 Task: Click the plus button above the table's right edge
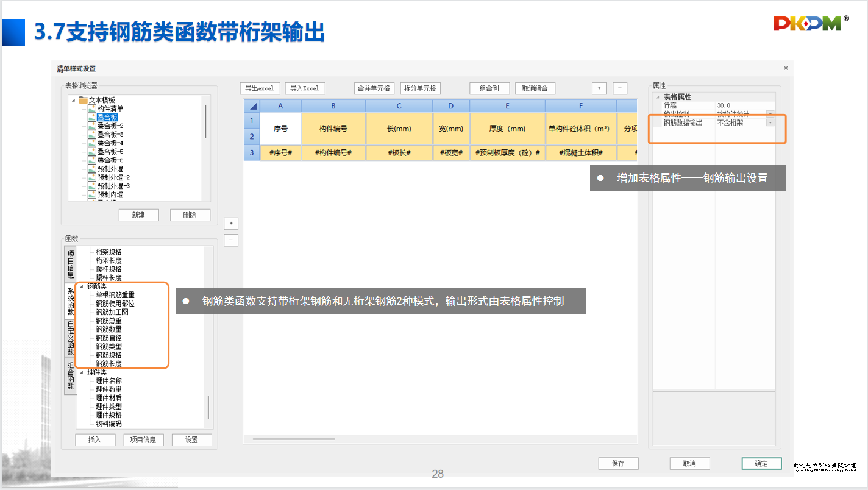pos(599,88)
